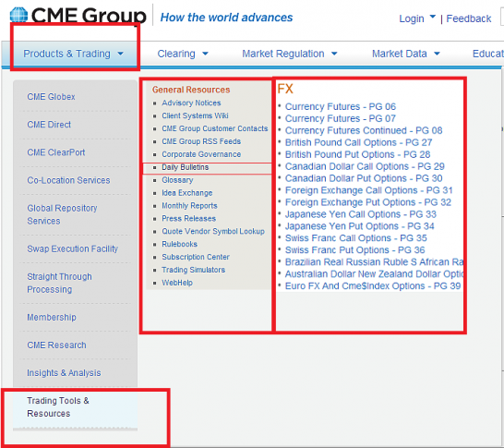Open the Login dropdown
Screen dimensions: 504x448
point(417,18)
